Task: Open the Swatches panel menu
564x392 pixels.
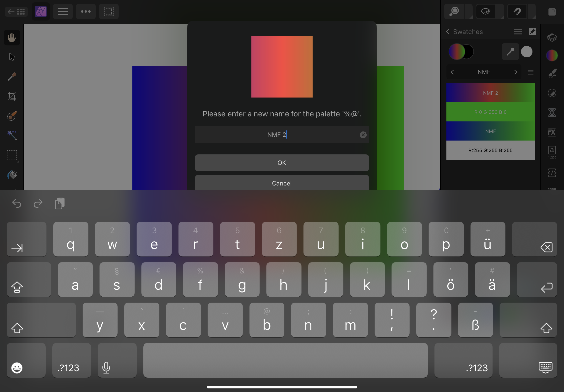Action: point(518,32)
